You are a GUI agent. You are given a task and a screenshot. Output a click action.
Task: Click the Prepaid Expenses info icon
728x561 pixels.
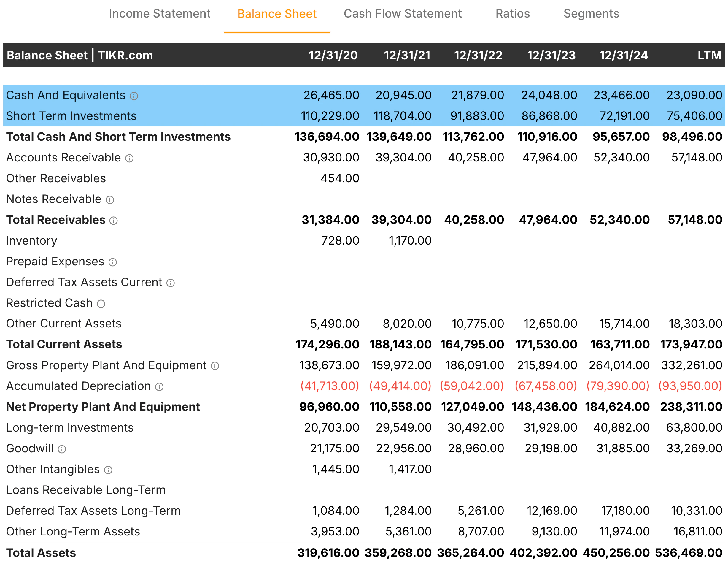pyautogui.click(x=113, y=262)
